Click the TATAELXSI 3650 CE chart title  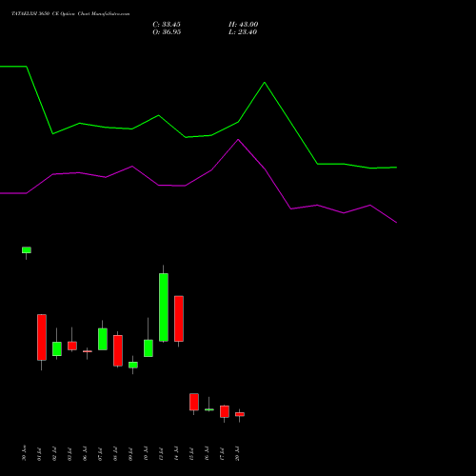pyautogui.click(x=70, y=14)
